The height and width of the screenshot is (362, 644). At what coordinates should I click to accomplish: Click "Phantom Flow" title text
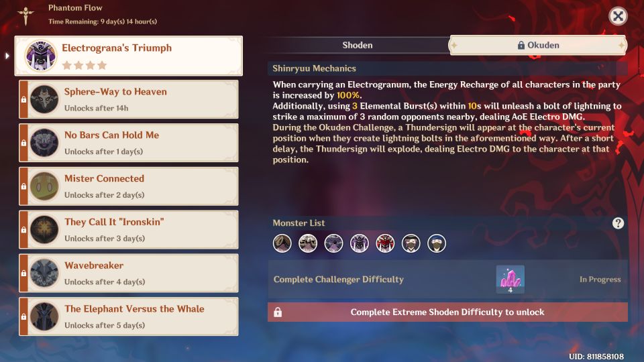click(x=75, y=8)
